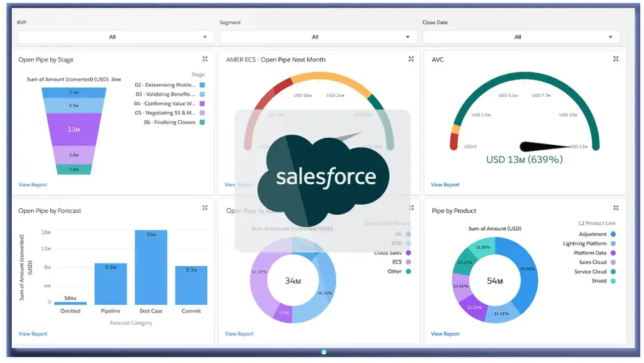Click the Sales Cloud legend color dot
Image resolution: width=644 pixels, height=363 pixels.
pyautogui.click(x=613, y=262)
